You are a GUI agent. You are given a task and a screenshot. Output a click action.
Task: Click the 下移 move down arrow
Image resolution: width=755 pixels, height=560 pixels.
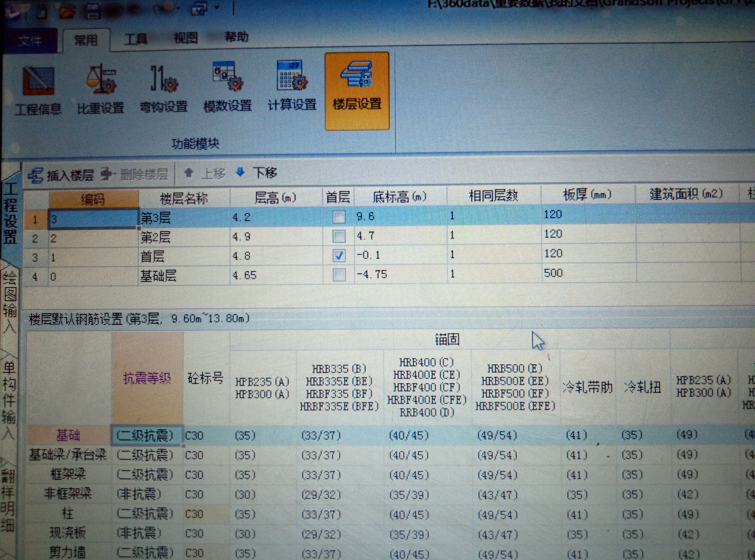click(257, 173)
